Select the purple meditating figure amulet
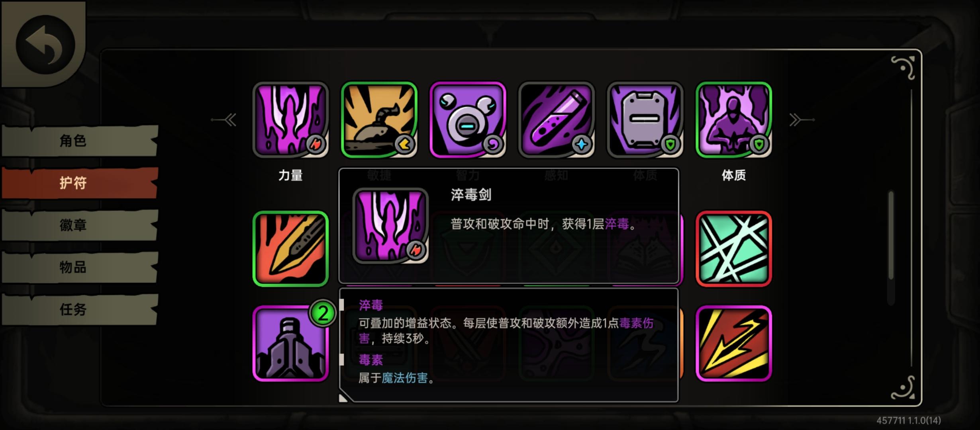Image resolution: width=980 pixels, height=430 pixels. 733,119
